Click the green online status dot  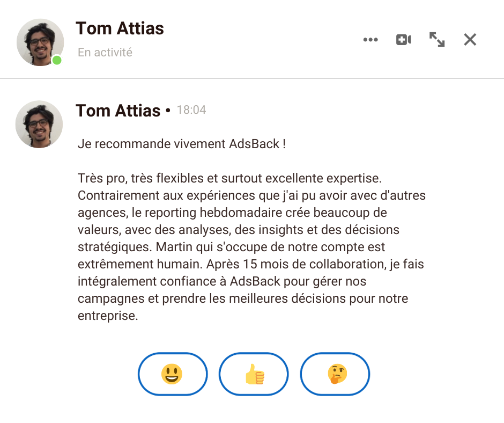point(57,60)
